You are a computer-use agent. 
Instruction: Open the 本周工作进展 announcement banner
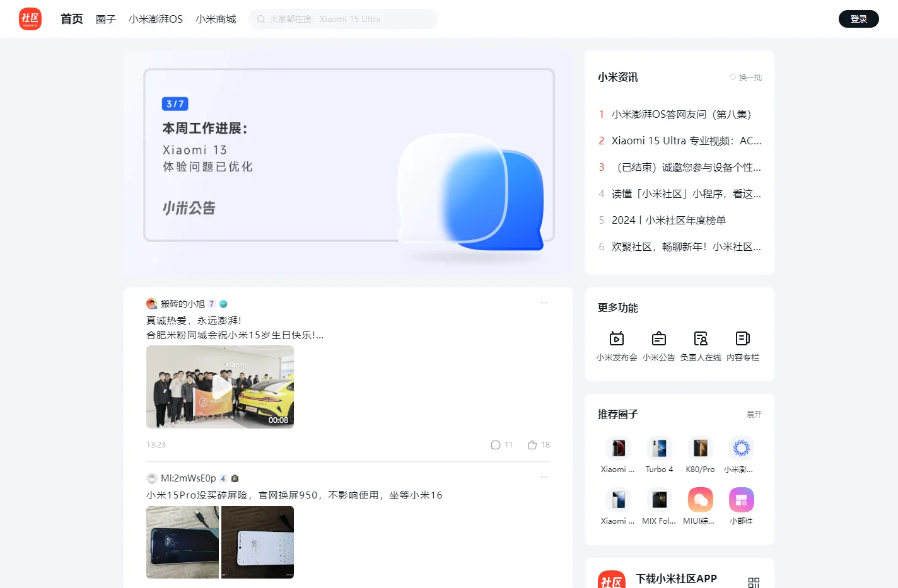[x=348, y=161]
